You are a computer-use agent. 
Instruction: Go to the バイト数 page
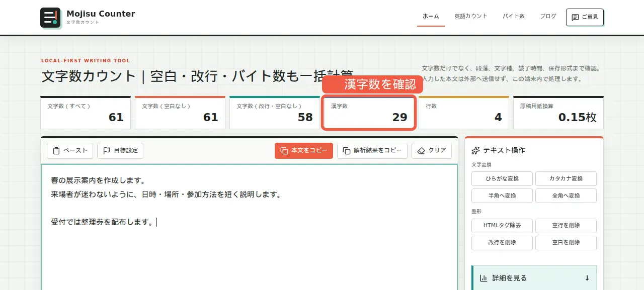[x=514, y=16]
